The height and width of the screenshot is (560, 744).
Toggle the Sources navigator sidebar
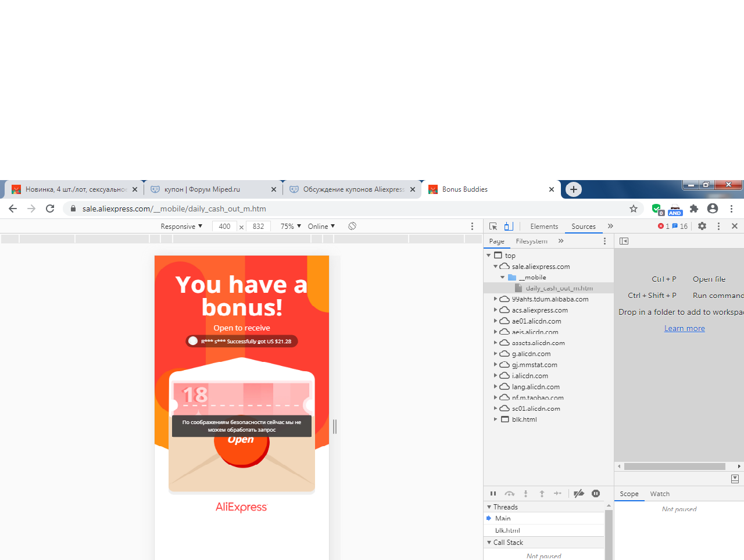(624, 241)
